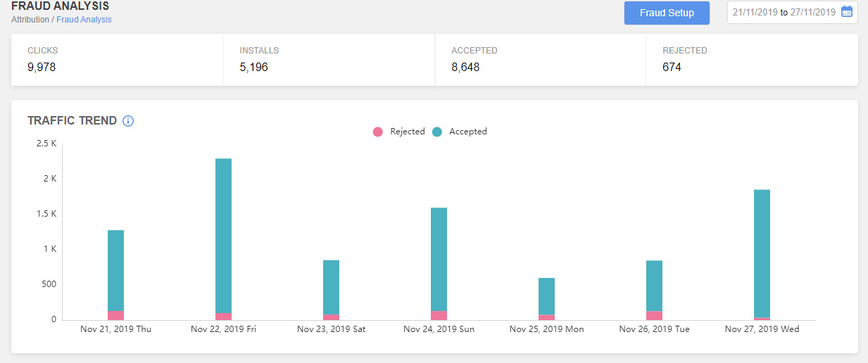Click the Nov 21 Thu rejected segment
This screenshot has height=363, width=868.
pyautogui.click(x=115, y=315)
